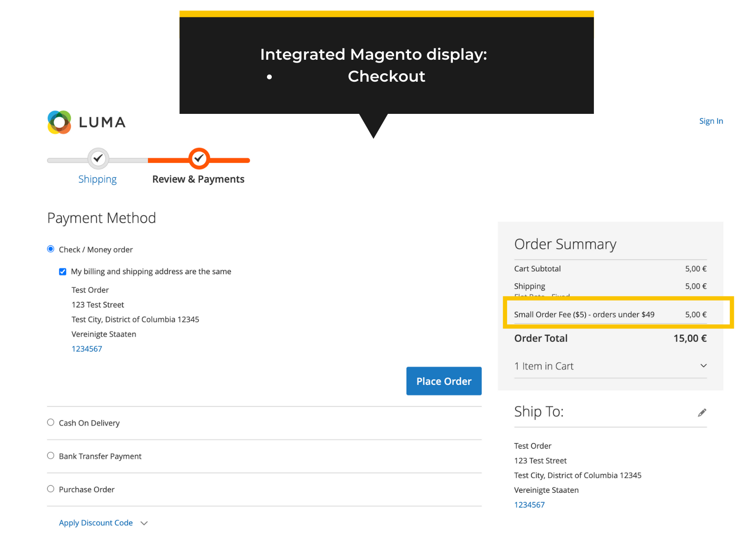Select Bank Transfer Payment option

(x=50, y=455)
